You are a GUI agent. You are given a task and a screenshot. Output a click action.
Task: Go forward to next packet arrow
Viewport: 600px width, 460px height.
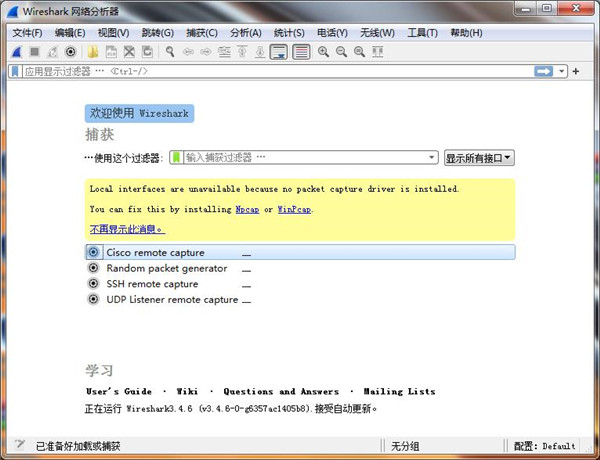coord(206,52)
